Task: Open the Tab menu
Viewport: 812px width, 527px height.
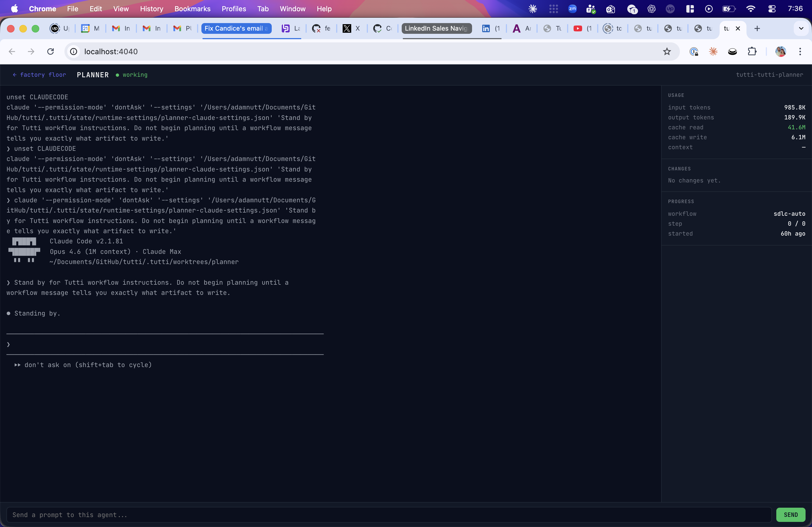Action: [263, 9]
